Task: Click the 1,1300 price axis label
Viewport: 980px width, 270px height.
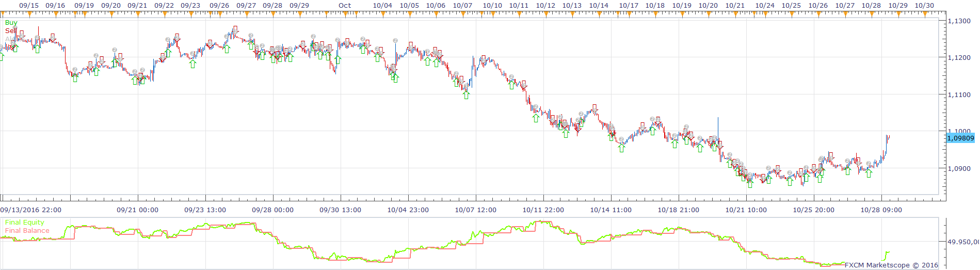Action: click(959, 21)
